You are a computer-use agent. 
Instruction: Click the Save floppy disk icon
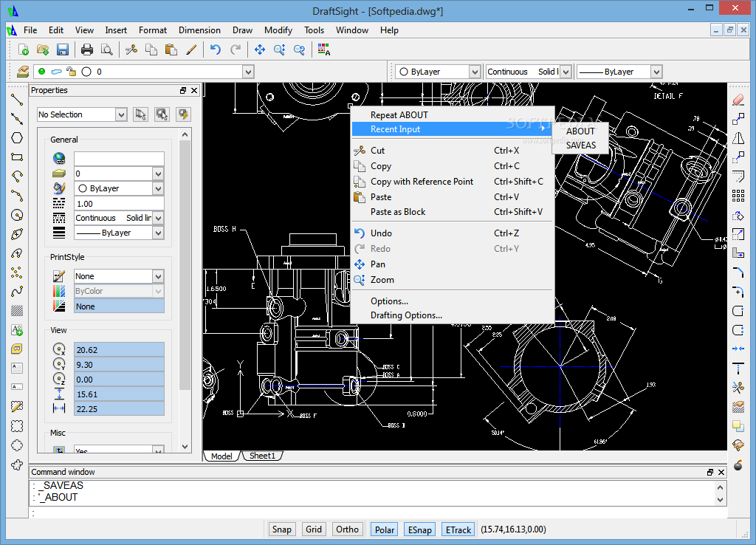click(63, 49)
